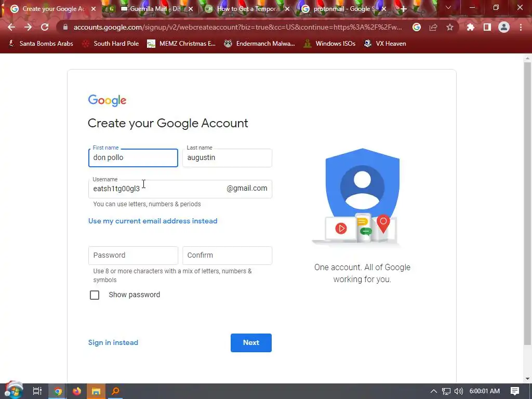Open the Action Center notifications icon
This screenshot has width=532, height=399.
(515, 391)
